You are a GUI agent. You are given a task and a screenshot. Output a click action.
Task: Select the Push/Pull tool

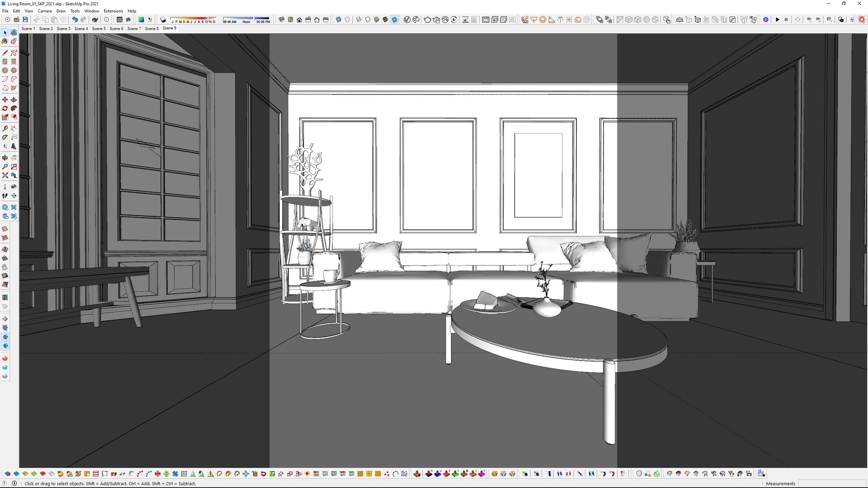[x=14, y=99]
